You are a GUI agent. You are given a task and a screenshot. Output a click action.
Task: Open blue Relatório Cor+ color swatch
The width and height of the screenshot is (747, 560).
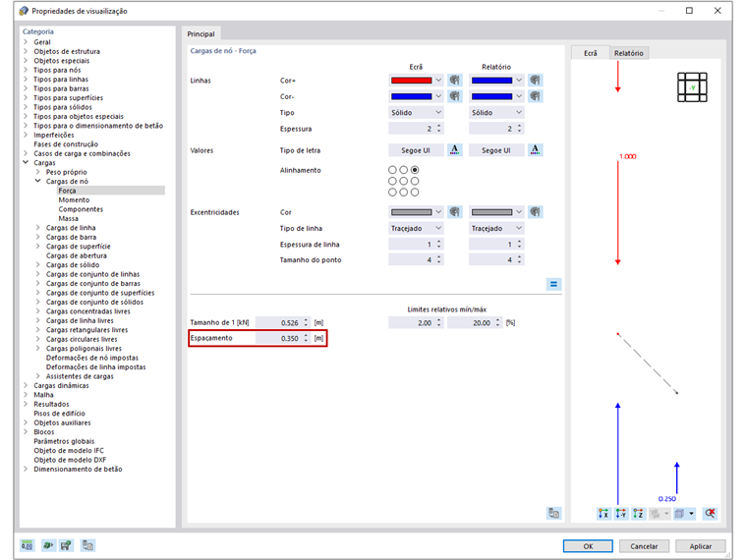coord(496,80)
